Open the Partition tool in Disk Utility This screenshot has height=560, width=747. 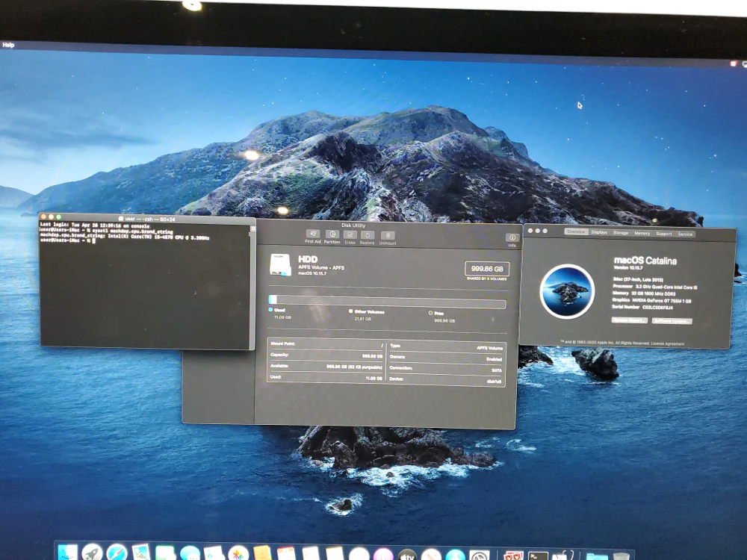pyautogui.click(x=332, y=237)
